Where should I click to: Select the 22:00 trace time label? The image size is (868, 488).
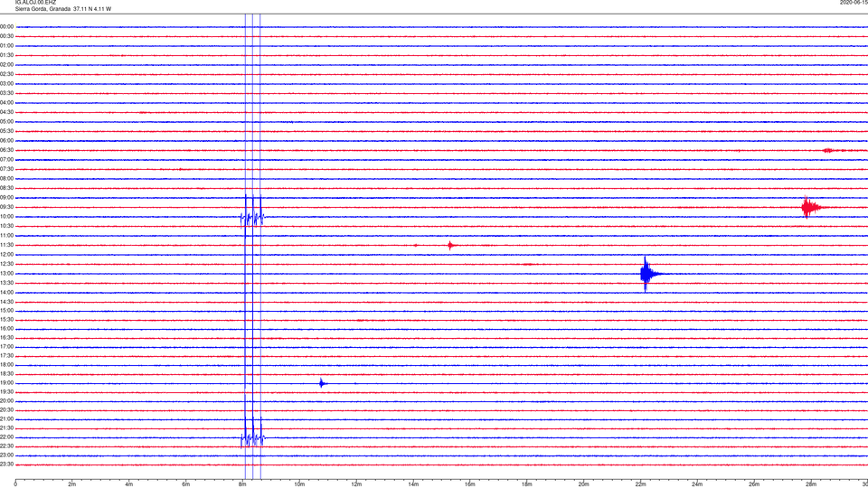pyautogui.click(x=6, y=437)
